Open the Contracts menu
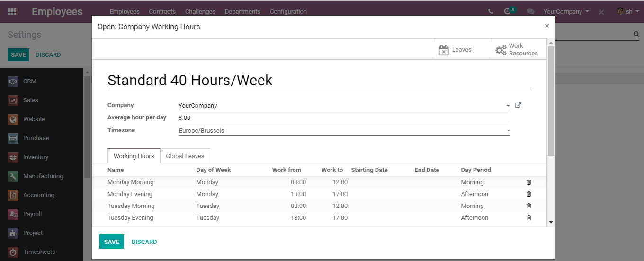Image resolution: width=644 pixels, height=261 pixels. coord(162,11)
